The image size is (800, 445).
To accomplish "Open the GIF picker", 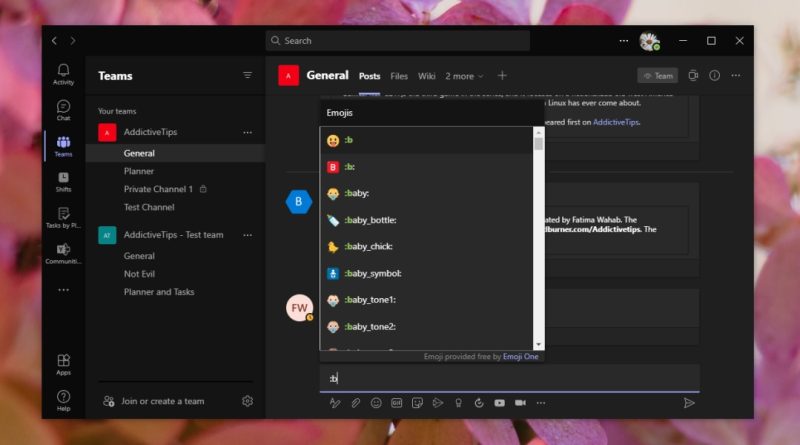I will click(x=396, y=403).
